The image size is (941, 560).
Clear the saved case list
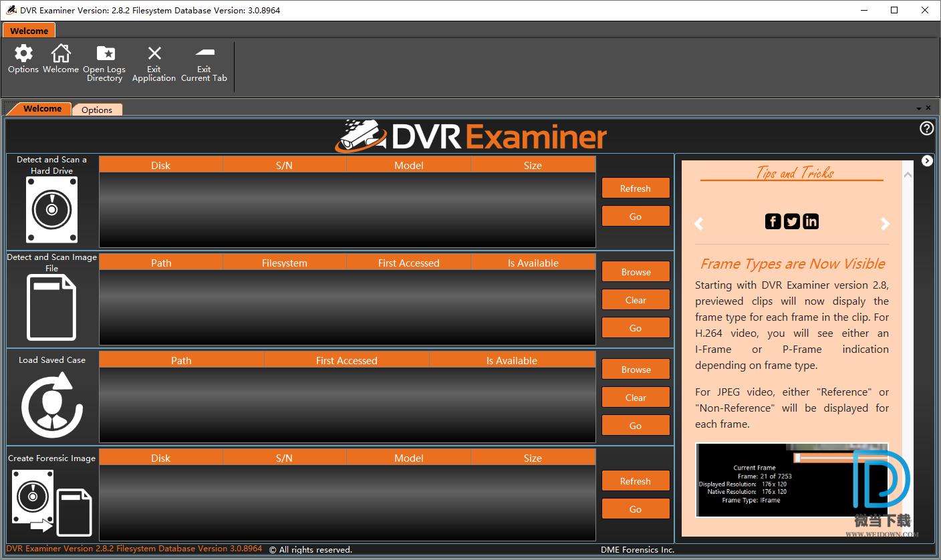coord(636,398)
